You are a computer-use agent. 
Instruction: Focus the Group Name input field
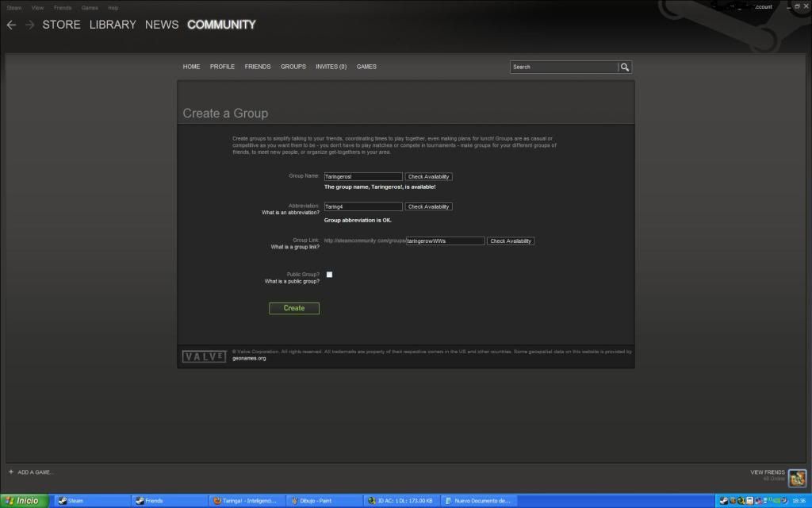click(363, 177)
